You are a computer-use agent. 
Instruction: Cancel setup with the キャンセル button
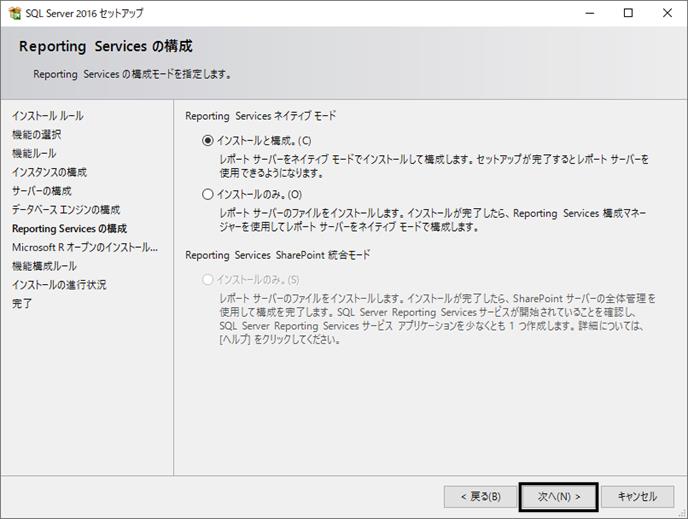click(637, 497)
